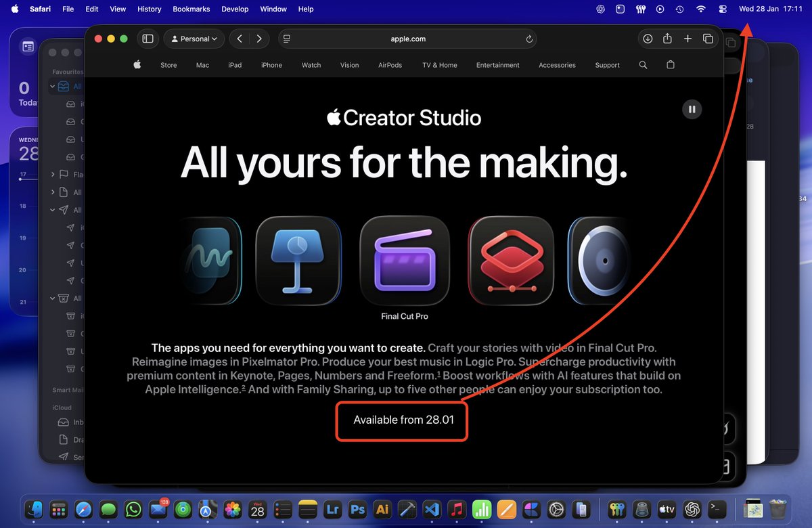Viewport: 812px width, 528px height.
Task: Show Safari downloads
Action: point(648,39)
